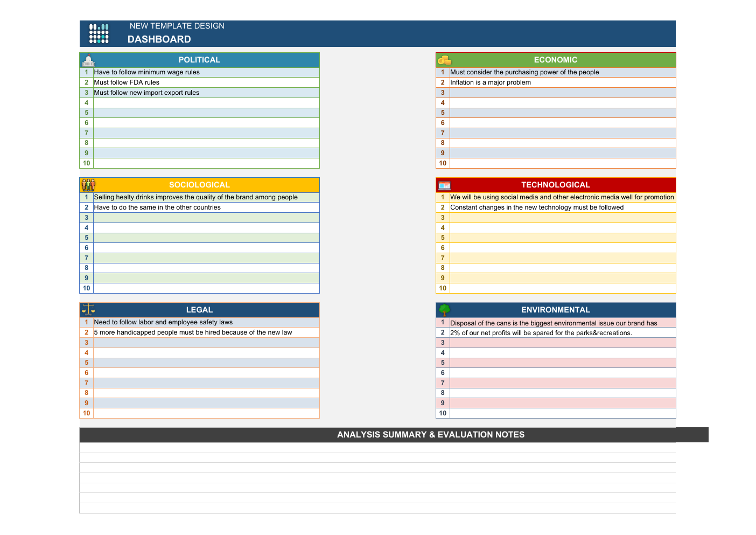This screenshot has height=535, width=756.
Task: Click 'Have to follow minimum wage rules' cell
Action: [x=206, y=72]
